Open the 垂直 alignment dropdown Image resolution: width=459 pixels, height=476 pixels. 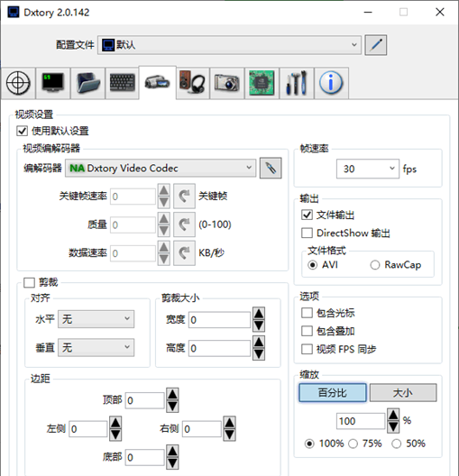(x=96, y=347)
